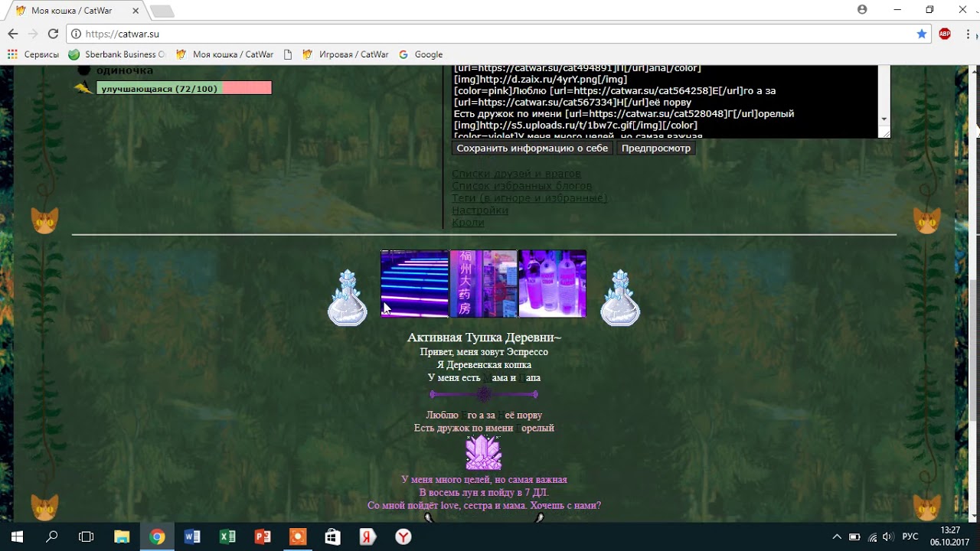
Task: Save with Сохранить информацию о себе
Action: point(532,148)
